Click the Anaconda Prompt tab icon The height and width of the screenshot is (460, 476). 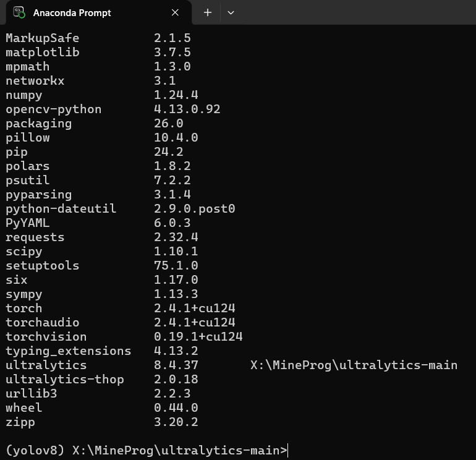pyautogui.click(x=19, y=12)
